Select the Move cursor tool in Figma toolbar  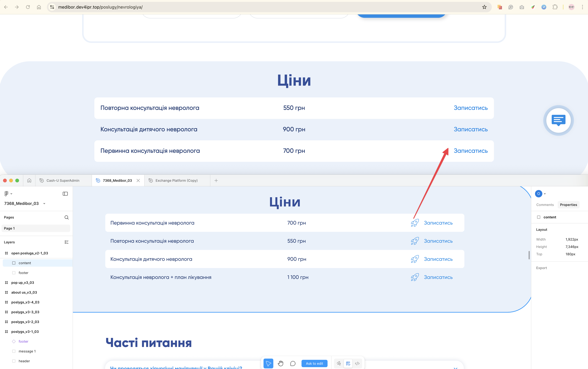point(268,363)
